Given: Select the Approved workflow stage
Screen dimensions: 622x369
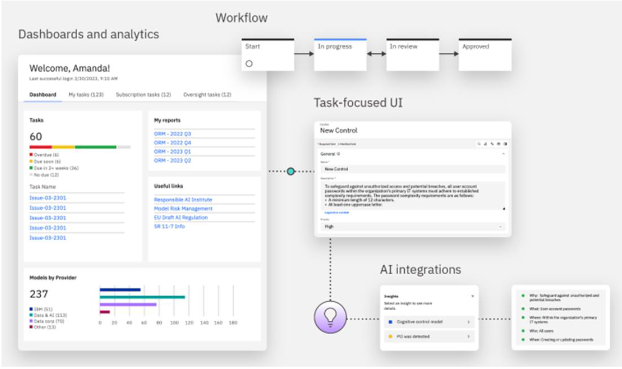Looking at the screenshot, I should [x=485, y=55].
